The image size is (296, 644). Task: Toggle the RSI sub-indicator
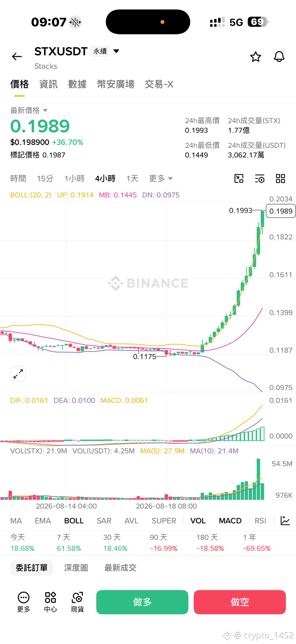click(x=260, y=521)
